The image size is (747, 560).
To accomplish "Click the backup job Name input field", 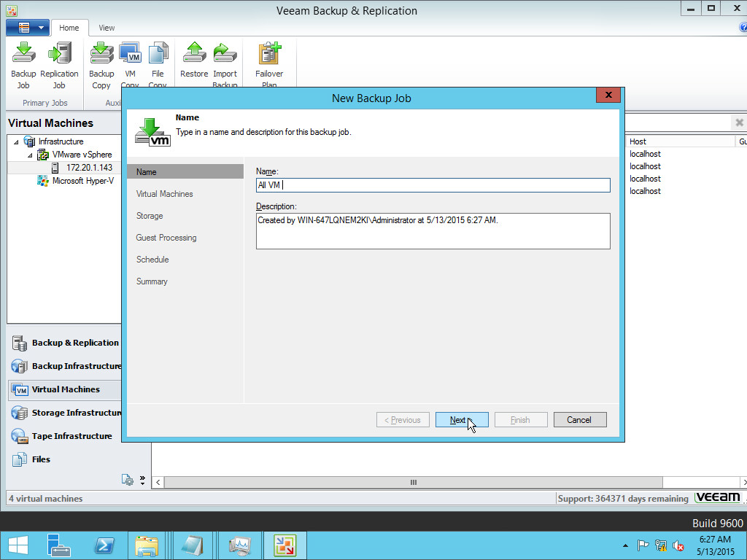I will [x=433, y=185].
